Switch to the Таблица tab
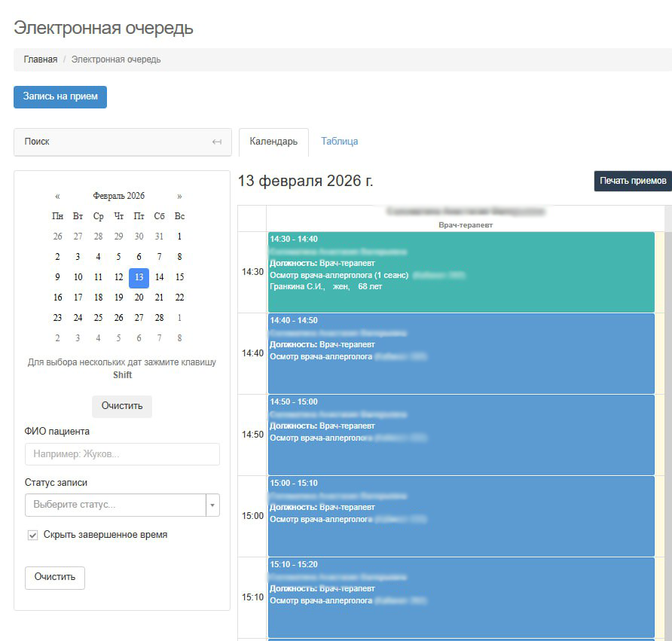Viewport: 672px width, 641px height. [x=339, y=141]
